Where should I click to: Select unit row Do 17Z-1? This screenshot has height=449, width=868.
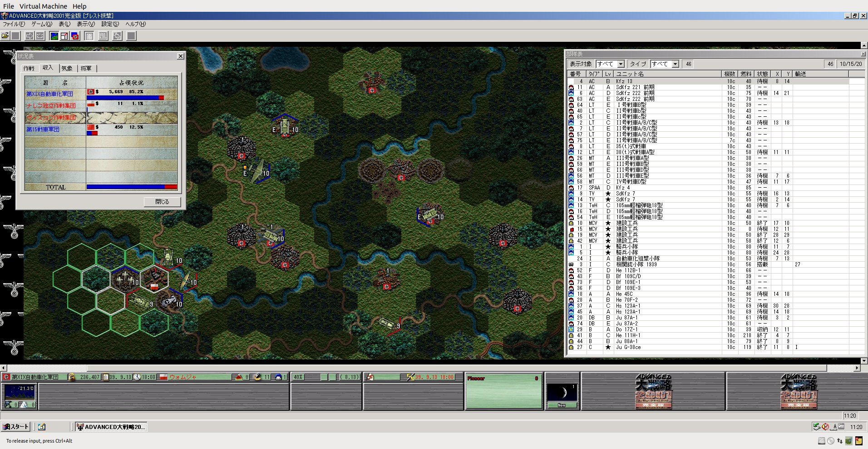tap(708, 329)
